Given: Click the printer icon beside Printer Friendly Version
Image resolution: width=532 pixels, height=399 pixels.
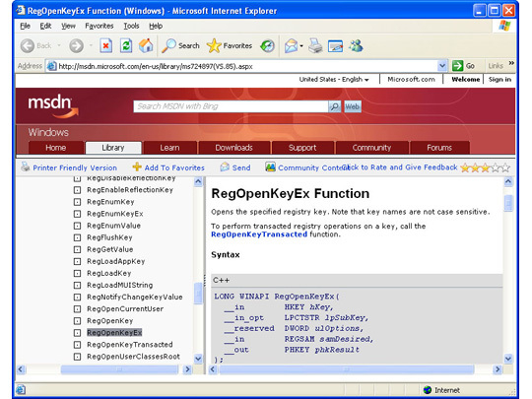Looking at the screenshot, I should [x=26, y=166].
